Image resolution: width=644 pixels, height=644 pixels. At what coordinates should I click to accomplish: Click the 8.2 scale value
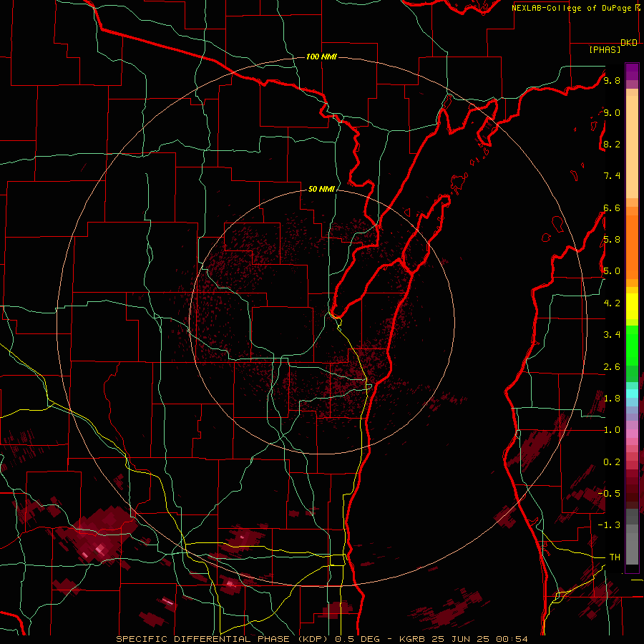coord(612,144)
